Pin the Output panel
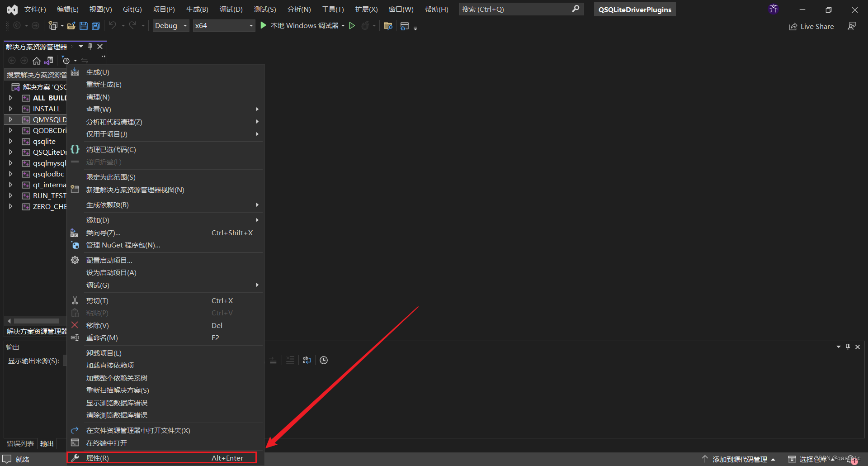Screen dimensions: 868x466 click(x=848, y=347)
